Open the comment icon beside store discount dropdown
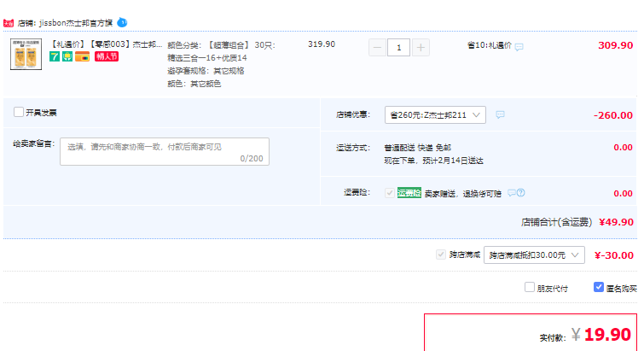The width and height of the screenshot is (644, 351). pos(500,114)
